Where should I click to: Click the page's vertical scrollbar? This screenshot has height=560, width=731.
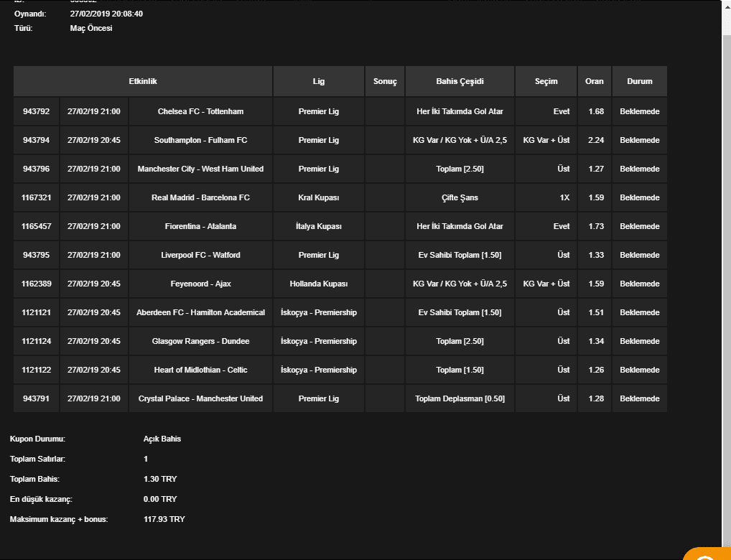(x=727, y=280)
